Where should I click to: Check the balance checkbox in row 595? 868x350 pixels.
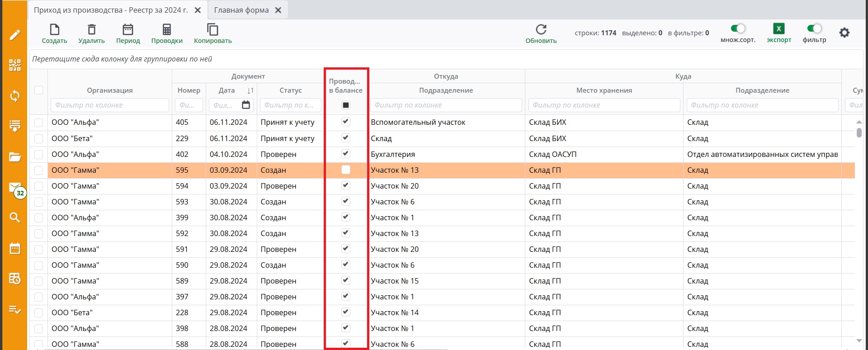[346, 170]
